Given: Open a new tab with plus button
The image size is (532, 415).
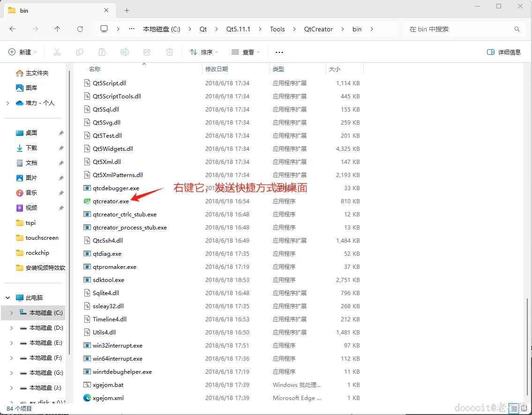Looking at the screenshot, I should 127,10.
